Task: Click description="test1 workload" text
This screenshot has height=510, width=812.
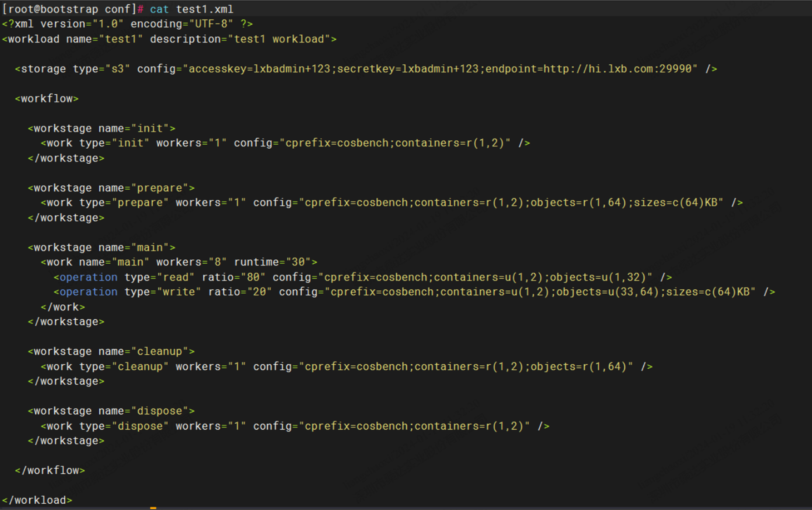Action: click(240, 39)
